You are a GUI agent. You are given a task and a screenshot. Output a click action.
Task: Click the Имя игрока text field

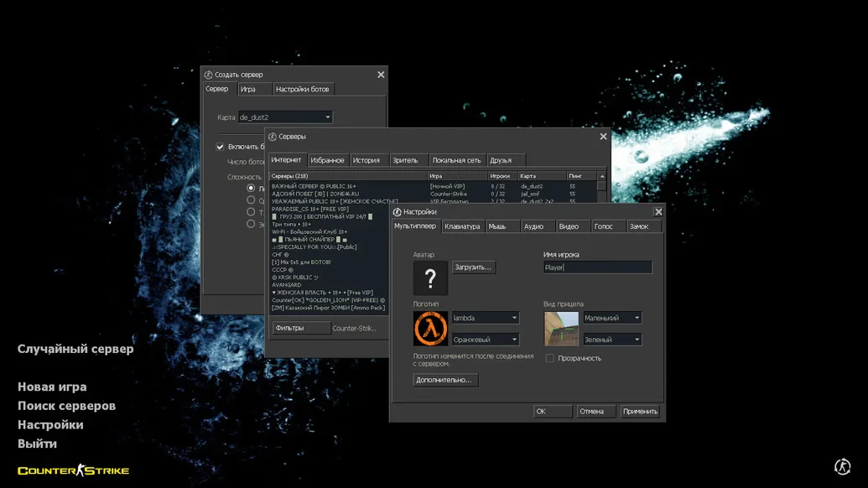[x=597, y=267]
